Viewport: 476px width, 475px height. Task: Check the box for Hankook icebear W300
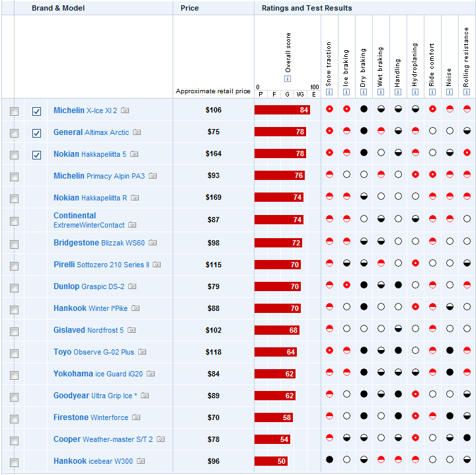[x=15, y=462]
